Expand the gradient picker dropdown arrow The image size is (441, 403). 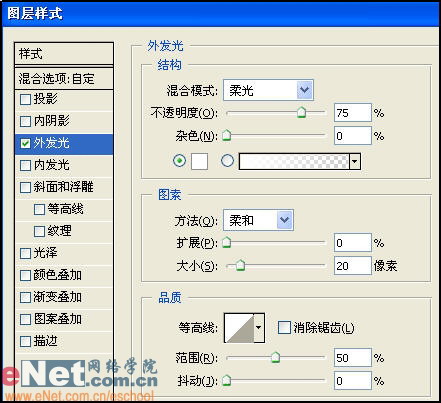355,162
